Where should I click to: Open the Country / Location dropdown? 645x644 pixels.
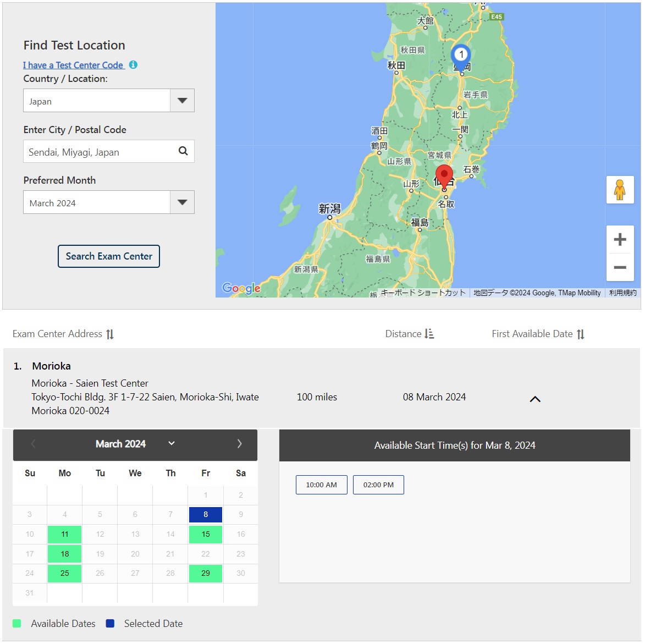[182, 101]
